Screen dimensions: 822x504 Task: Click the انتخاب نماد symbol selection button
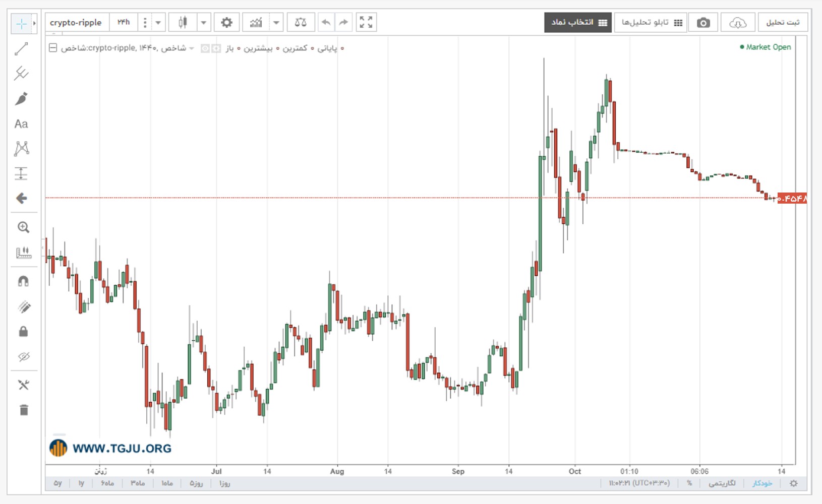(578, 23)
